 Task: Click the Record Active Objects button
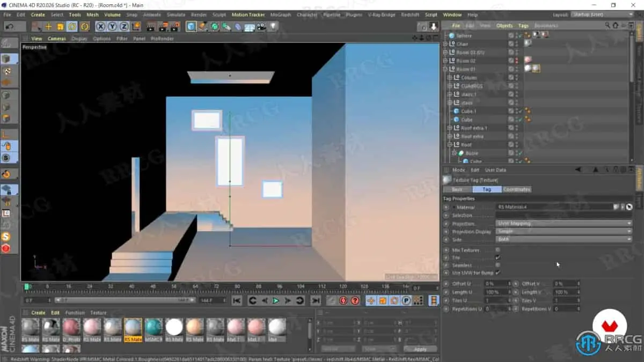click(x=332, y=301)
